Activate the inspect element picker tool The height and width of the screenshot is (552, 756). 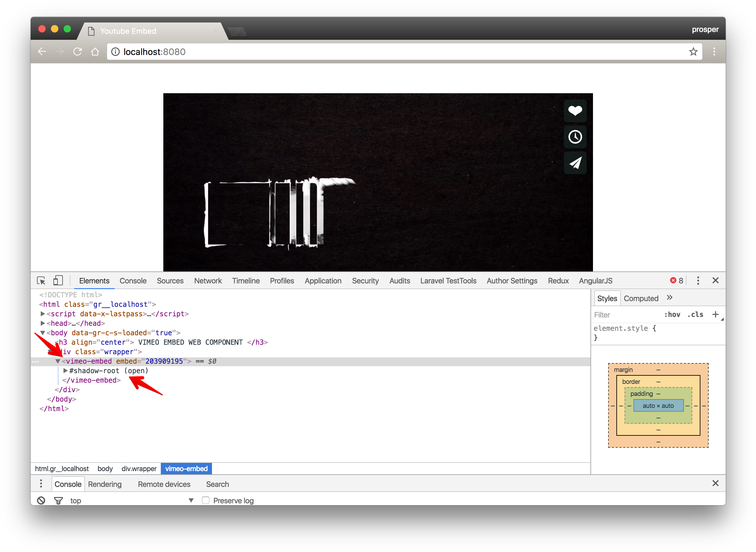pos(41,280)
